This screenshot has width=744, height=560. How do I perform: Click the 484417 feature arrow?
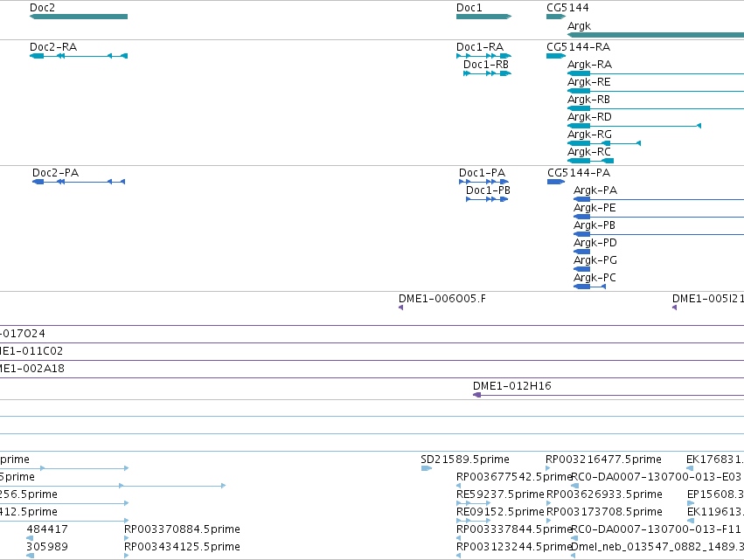[x=30, y=538]
